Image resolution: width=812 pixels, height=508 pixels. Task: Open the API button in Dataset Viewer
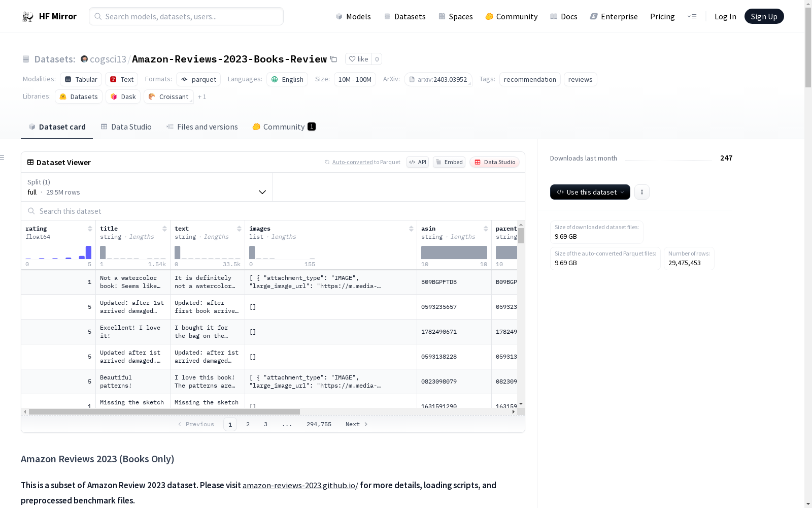tap(418, 162)
